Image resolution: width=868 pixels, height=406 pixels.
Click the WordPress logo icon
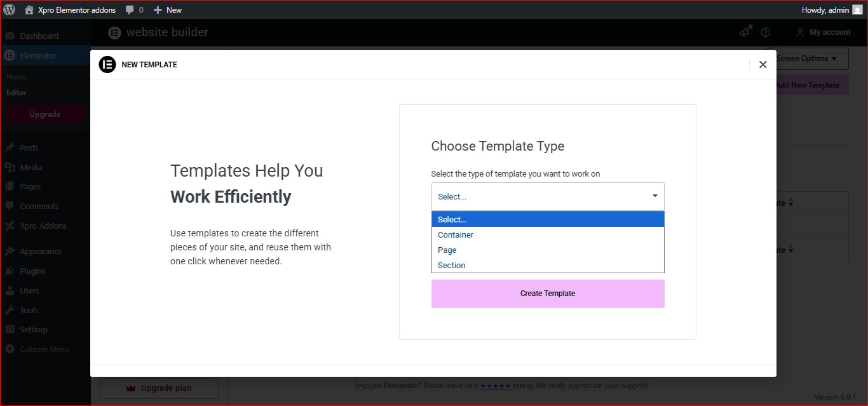tap(10, 10)
